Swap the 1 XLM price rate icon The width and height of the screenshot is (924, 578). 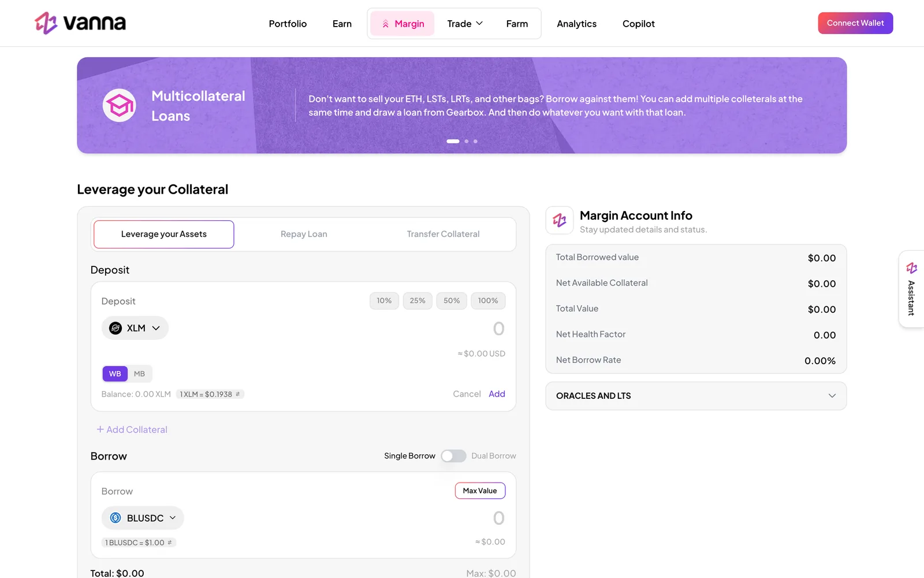(x=237, y=394)
